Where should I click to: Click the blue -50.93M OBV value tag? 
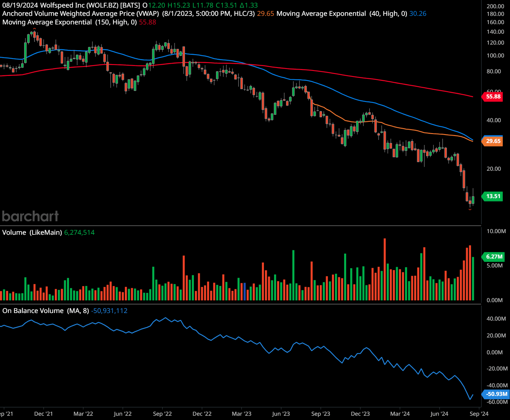tap(495, 394)
